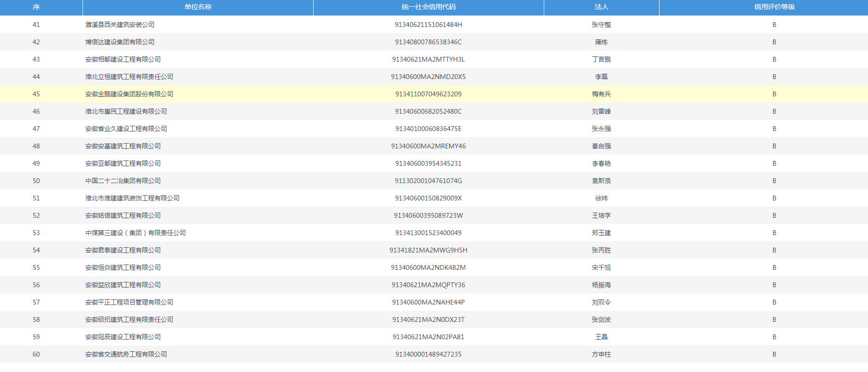The width and height of the screenshot is (868, 372).
Task: Open company 博信达建设集团有限公司
Action: [x=120, y=42]
